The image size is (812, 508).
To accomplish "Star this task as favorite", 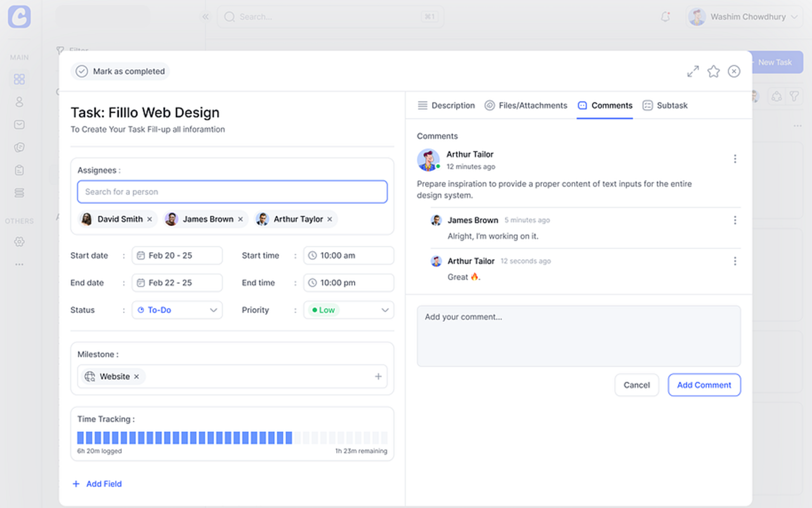I will 714,72.
